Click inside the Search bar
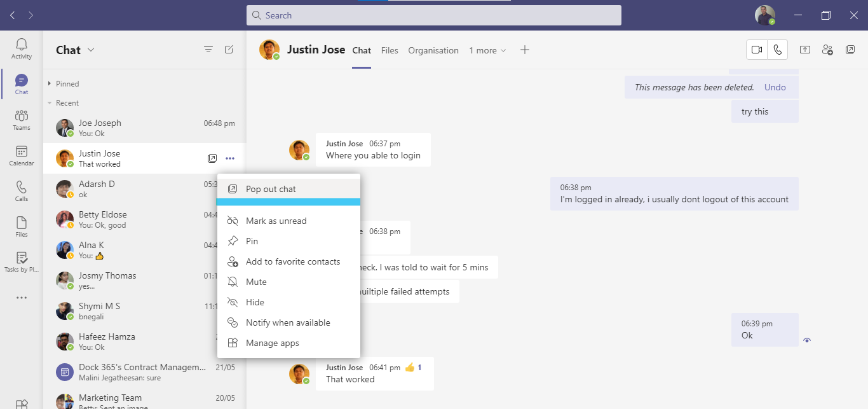This screenshot has height=409, width=868. pos(434,15)
